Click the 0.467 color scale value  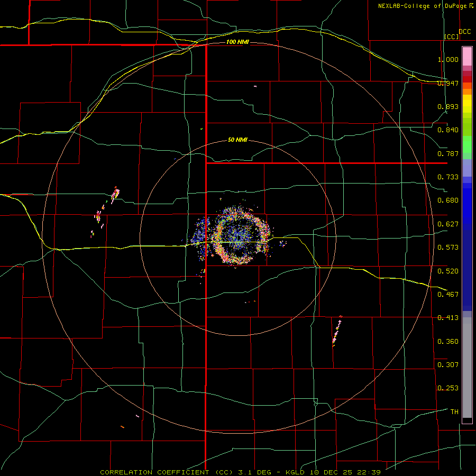click(x=448, y=294)
